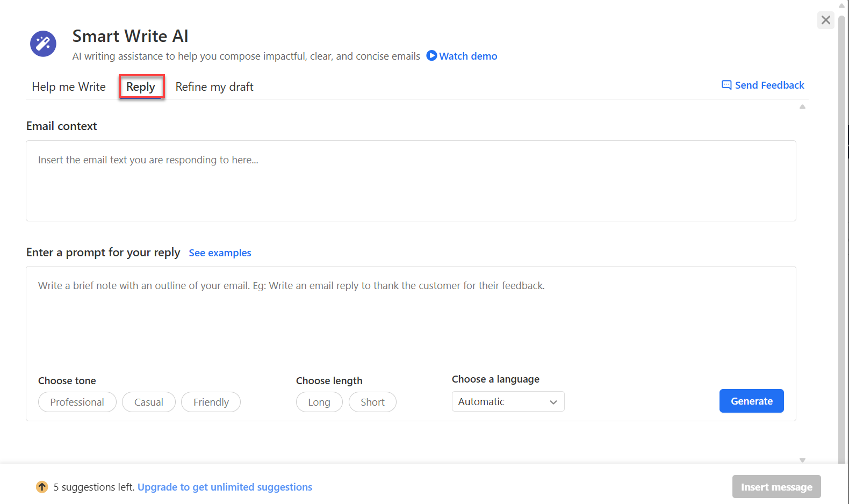Click the 'Choose length' label

coord(329,380)
